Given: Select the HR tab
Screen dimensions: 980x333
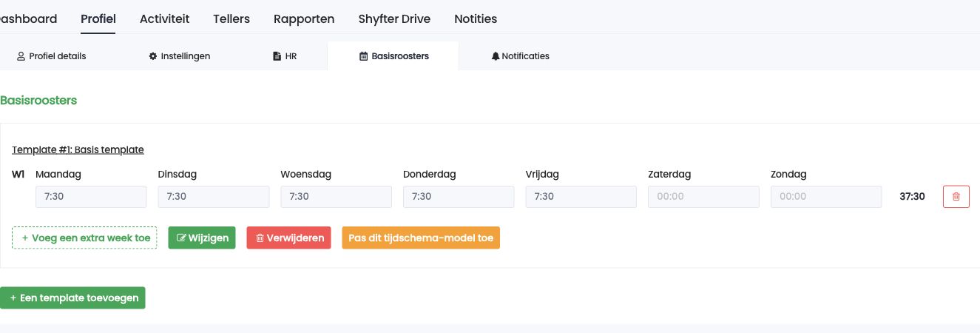Looking at the screenshot, I should click(x=285, y=55).
